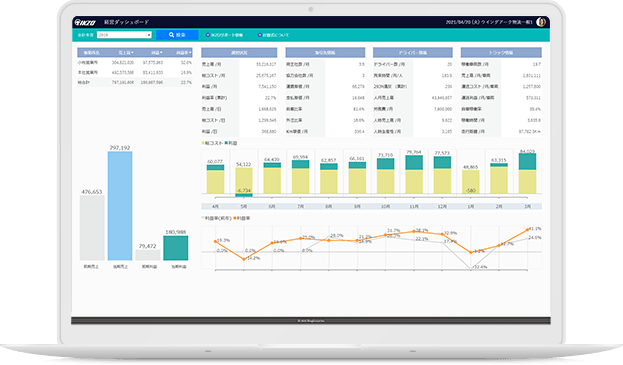The height and width of the screenshot is (365, 623).
Task: Click the blue 検索 search button
Action: pos(177,35)
